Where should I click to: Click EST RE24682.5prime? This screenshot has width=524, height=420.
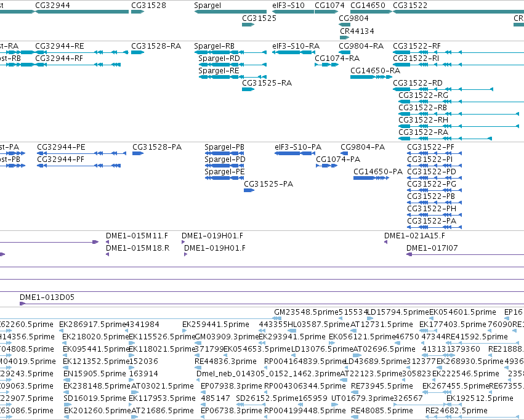point(456,410)
